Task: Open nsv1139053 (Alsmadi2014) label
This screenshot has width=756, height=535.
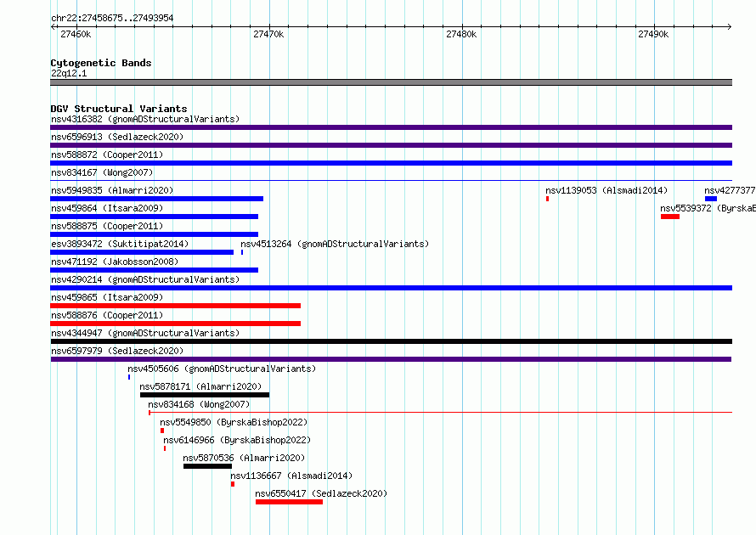Action: point(606,190)
